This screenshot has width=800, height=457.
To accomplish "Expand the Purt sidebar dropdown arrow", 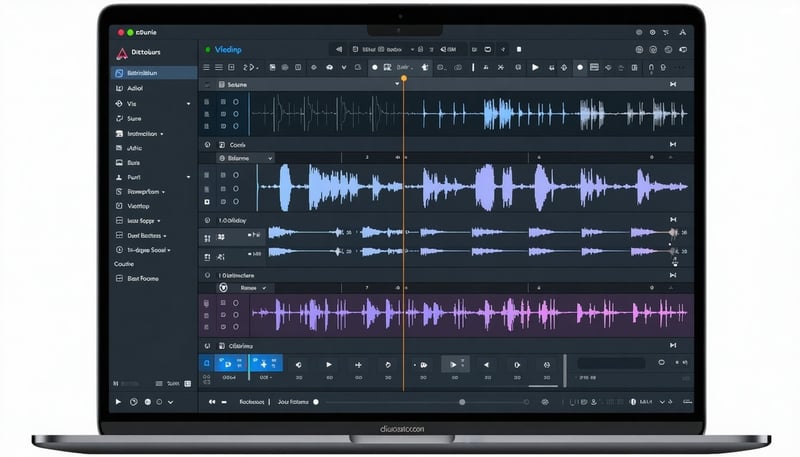I will coord(189,177).
